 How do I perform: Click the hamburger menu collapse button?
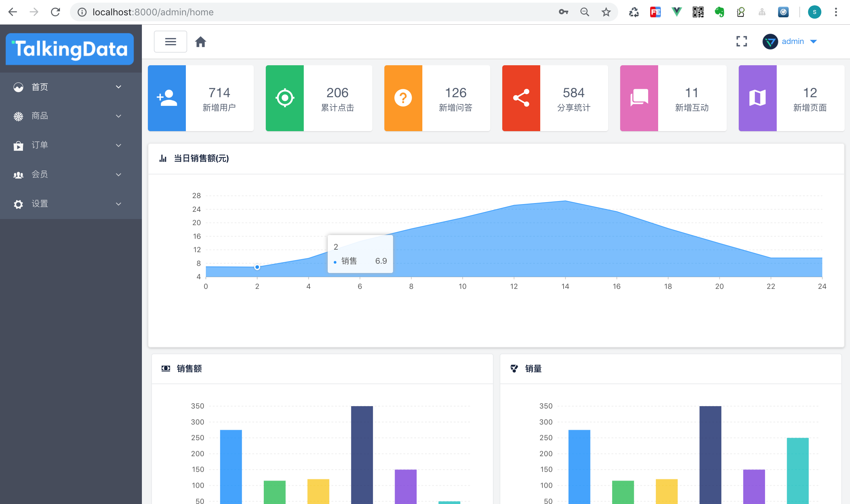(170, 41)
